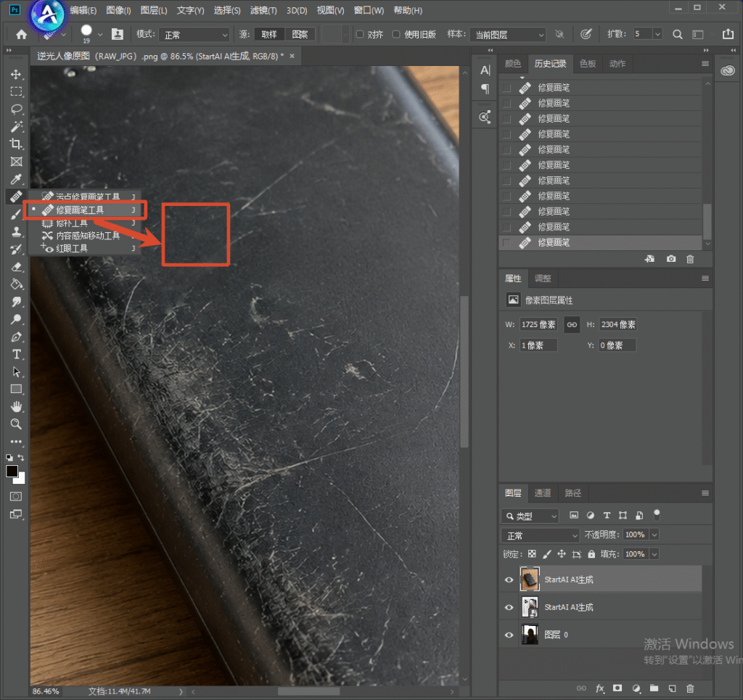Switch to the 调整 tab
This screenshot has height=700, width=743.
tap(543, 279)
